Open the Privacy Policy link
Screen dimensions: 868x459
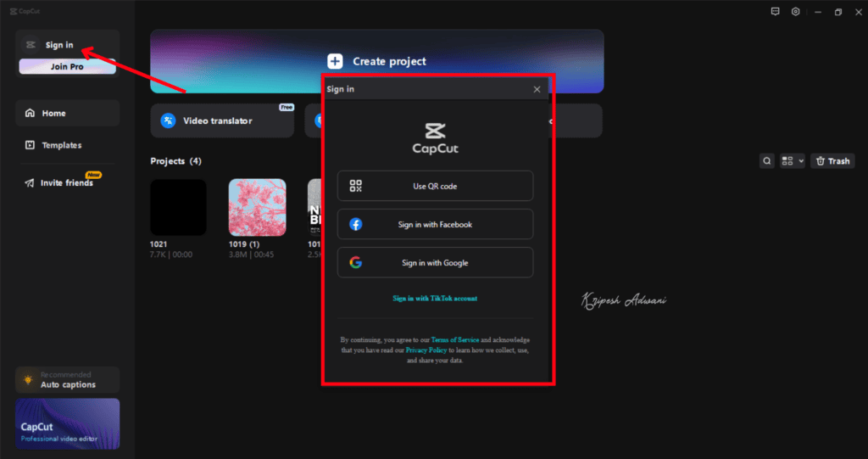click(x=426, y=350)
